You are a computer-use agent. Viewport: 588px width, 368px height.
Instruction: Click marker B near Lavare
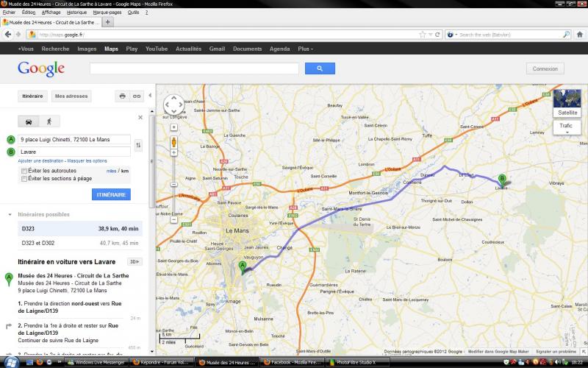click(x=502, y=180)
